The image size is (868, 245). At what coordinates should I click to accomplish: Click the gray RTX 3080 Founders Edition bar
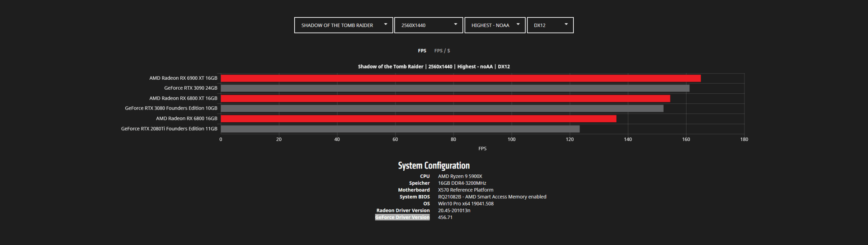pyautogui.click(x=442, y=108)
